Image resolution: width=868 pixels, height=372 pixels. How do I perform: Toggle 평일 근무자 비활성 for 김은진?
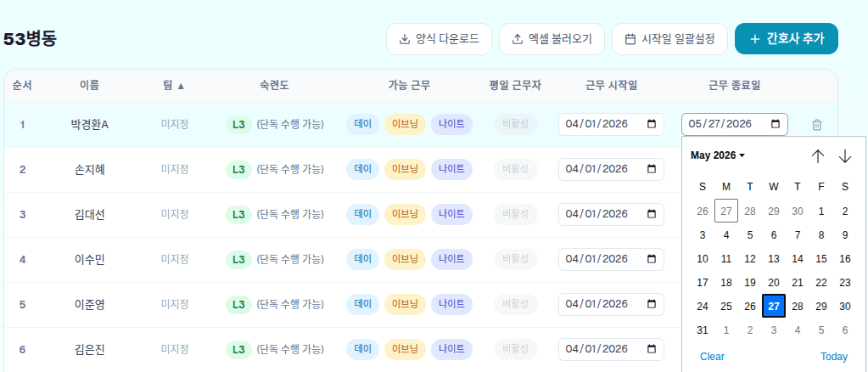pyautogui.click(x=515, y=349)
